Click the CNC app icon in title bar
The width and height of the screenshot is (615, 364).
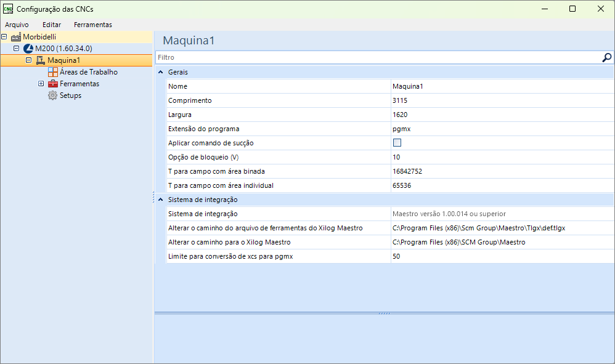[8, 9]
